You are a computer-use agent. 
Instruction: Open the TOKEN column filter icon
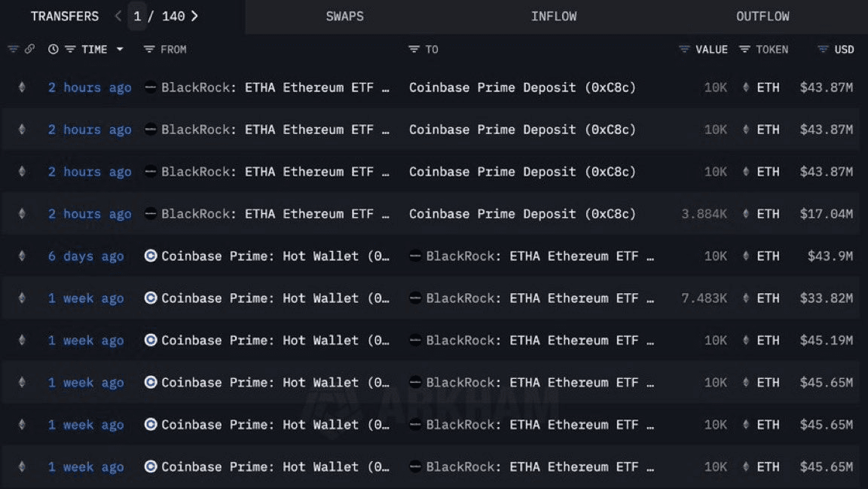pos(744,49)
